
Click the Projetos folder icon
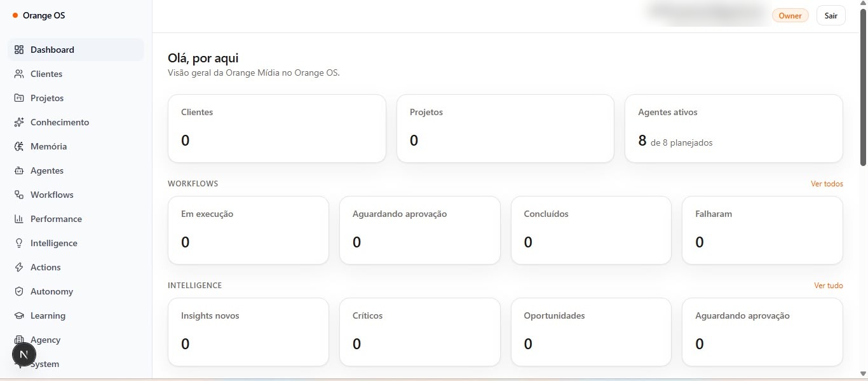pyautogui.click(x=19, y=98)
